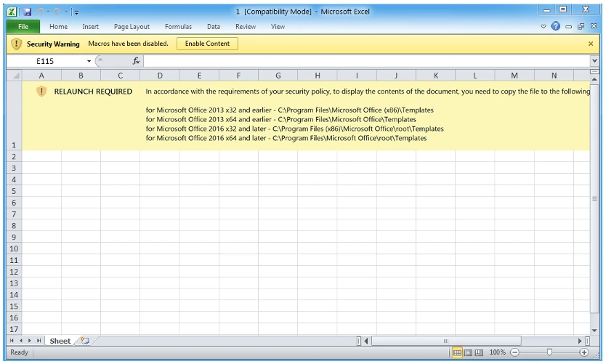Click the zoom in plus icon
This screenshot has height=364, width=606.
583,352
